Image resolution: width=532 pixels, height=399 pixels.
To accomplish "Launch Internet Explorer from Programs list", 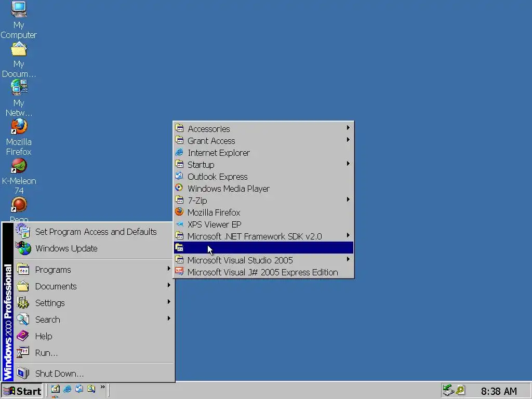I will (x=263, y=153).
